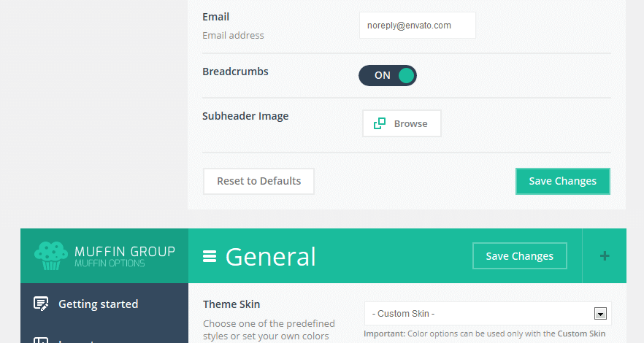Click the plus icon in the header
Screen dimensions: 644x343
(604, 255)
